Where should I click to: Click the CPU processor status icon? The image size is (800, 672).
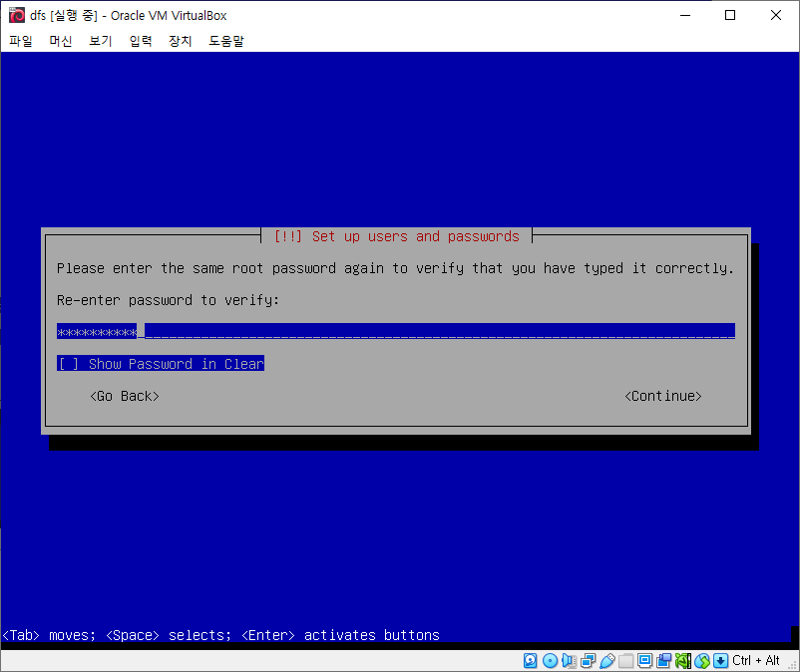click(682, 661)
